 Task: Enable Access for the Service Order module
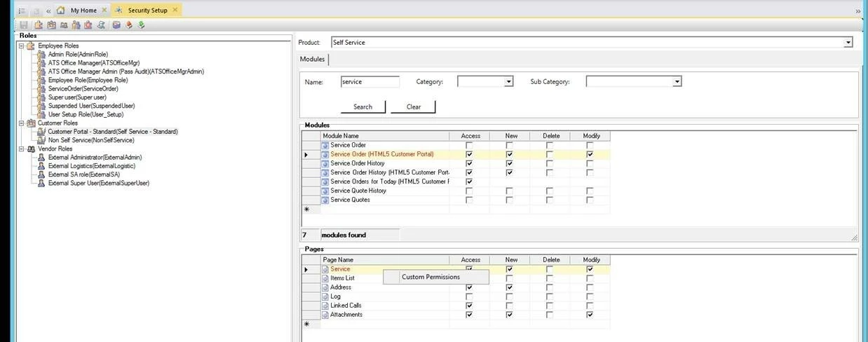pos(469,145)
